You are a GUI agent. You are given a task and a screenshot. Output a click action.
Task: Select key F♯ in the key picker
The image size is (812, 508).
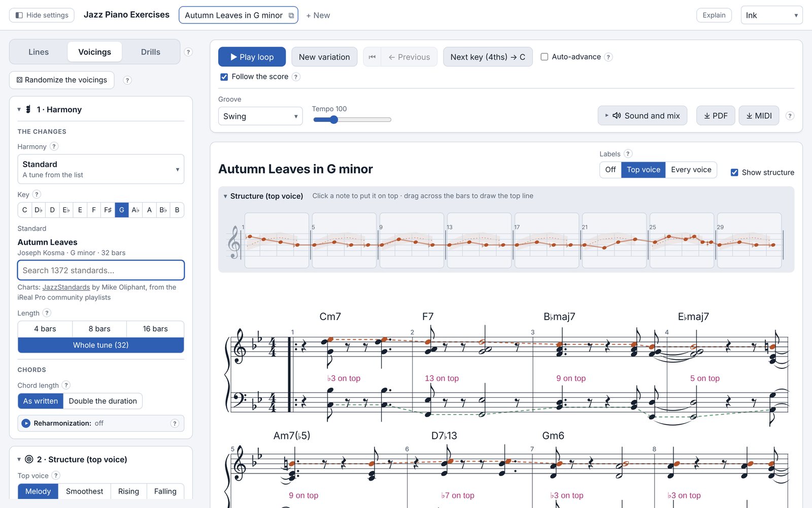tap(108, 210)
